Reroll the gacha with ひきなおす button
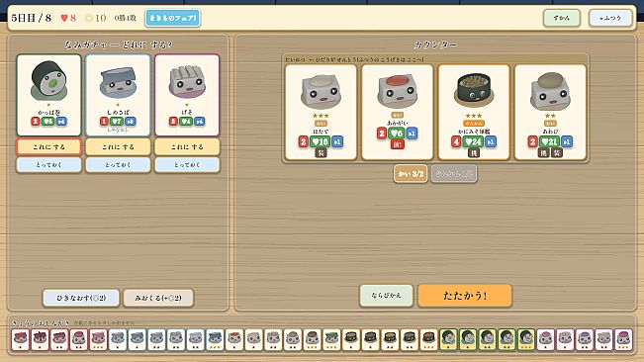The width and height of the screenshot is (644, 362). (x=81, y=298)
